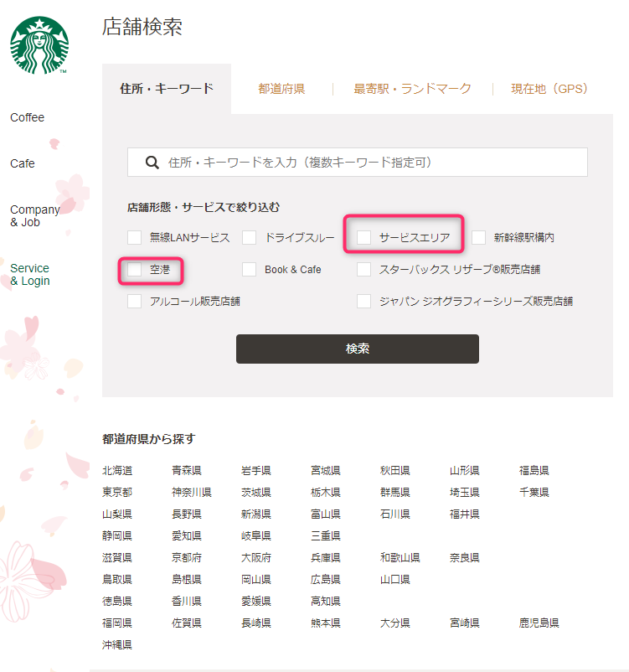Open the 最寄駅・ランドマーク tab
Screen dimensions: 629x672
pos(412,89)
